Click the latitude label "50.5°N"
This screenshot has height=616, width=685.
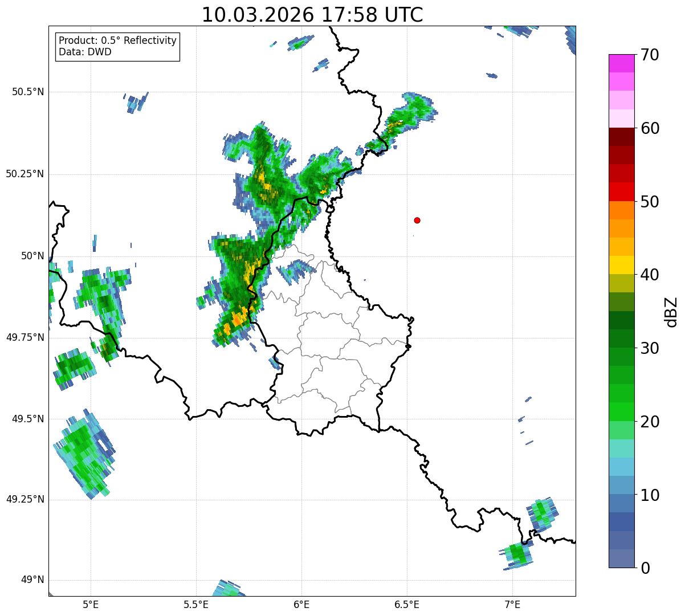(27, 92)
